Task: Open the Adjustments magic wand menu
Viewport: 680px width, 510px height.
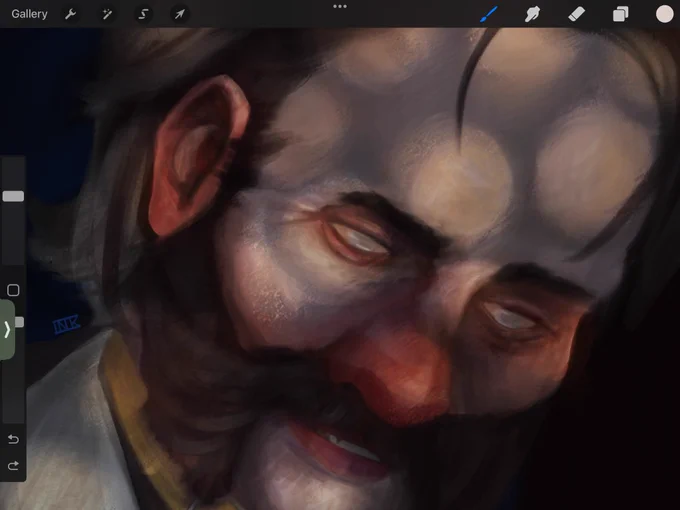Action: (107, 14)
